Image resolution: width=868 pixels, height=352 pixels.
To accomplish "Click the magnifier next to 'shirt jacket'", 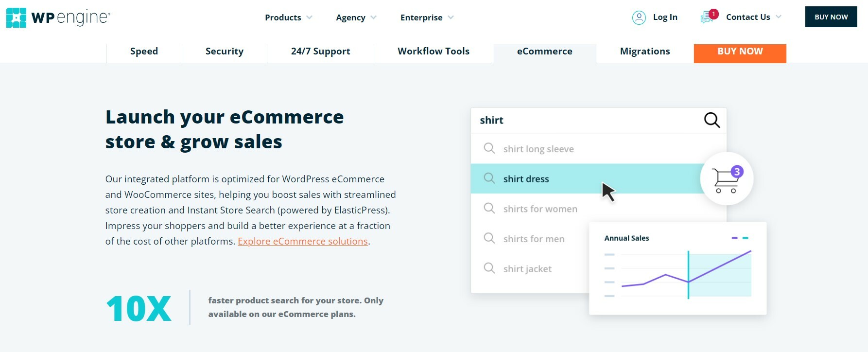I will click(489, 268).
